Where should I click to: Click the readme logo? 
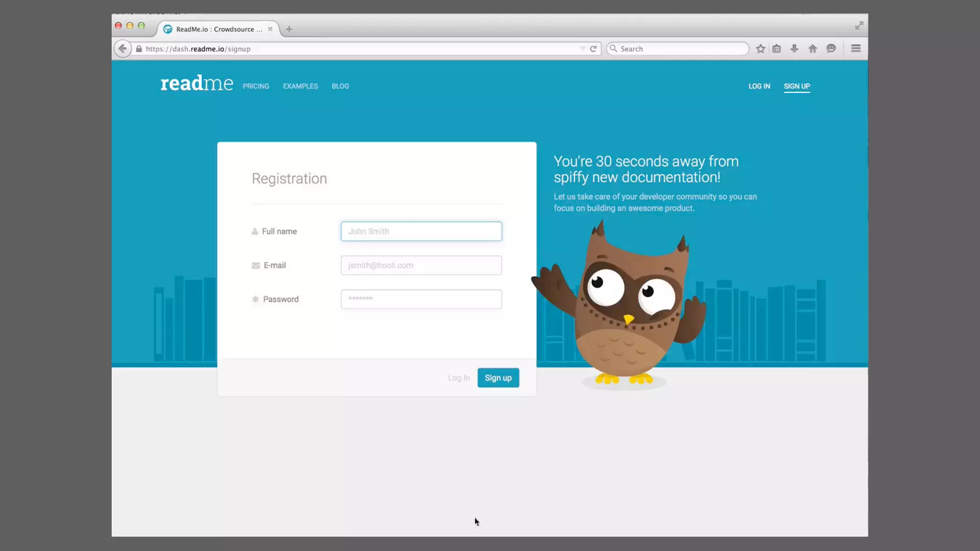click(x=197, y=84)
